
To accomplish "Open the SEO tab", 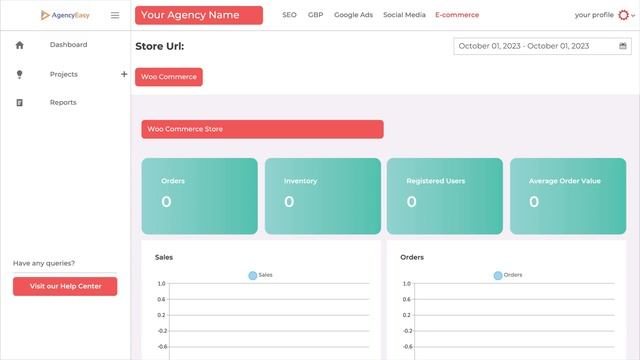I will (289, 15).
